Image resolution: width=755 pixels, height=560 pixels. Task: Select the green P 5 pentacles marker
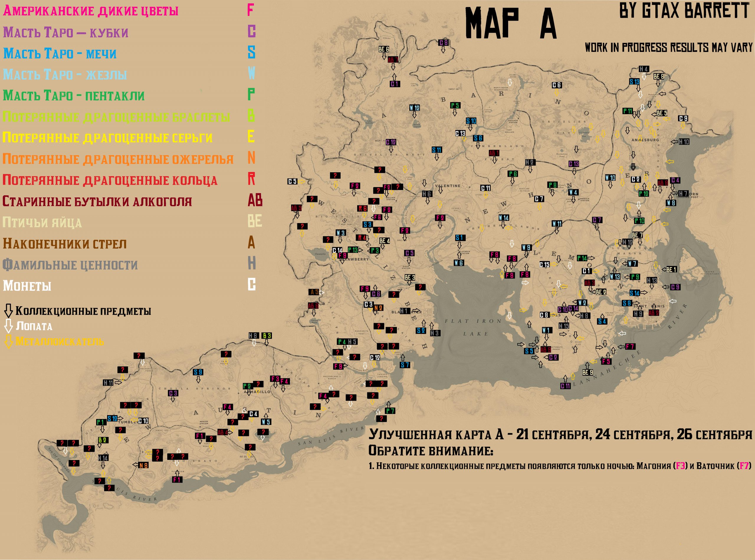coord(455,105)
